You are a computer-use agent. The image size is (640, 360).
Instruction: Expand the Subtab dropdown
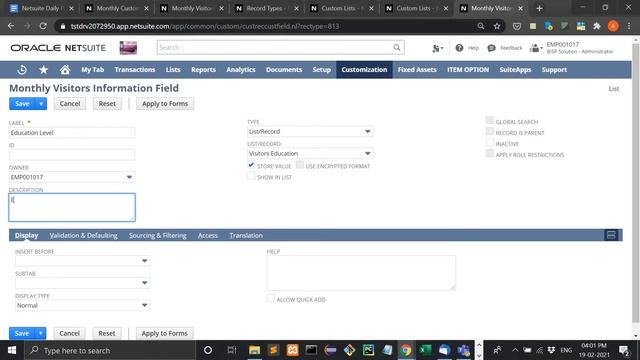[x=82, y=283]
